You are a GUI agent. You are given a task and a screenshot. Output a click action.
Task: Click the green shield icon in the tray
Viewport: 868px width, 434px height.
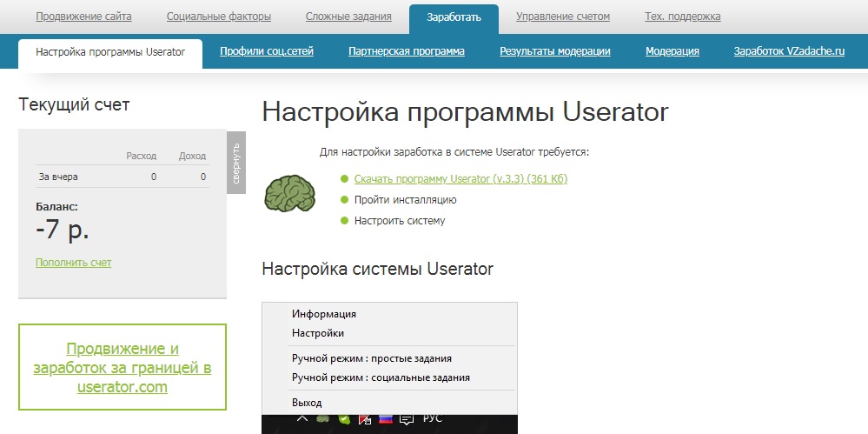point(344,419)
